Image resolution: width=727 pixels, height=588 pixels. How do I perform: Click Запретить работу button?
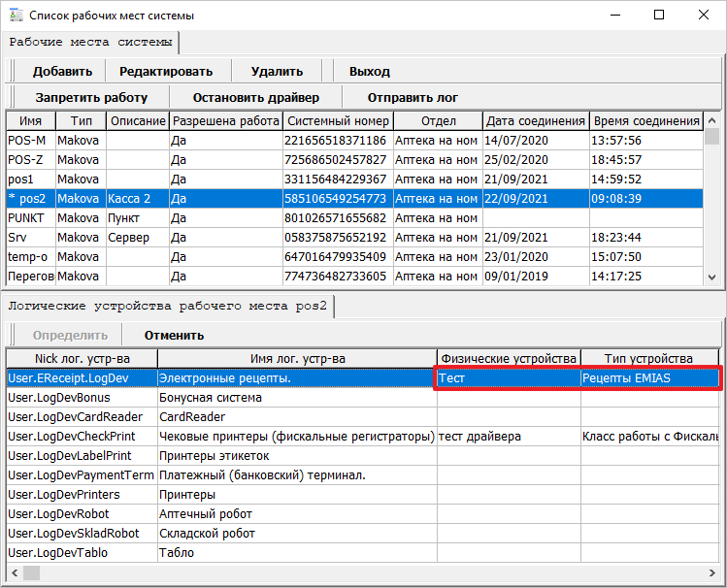(91, 97)
